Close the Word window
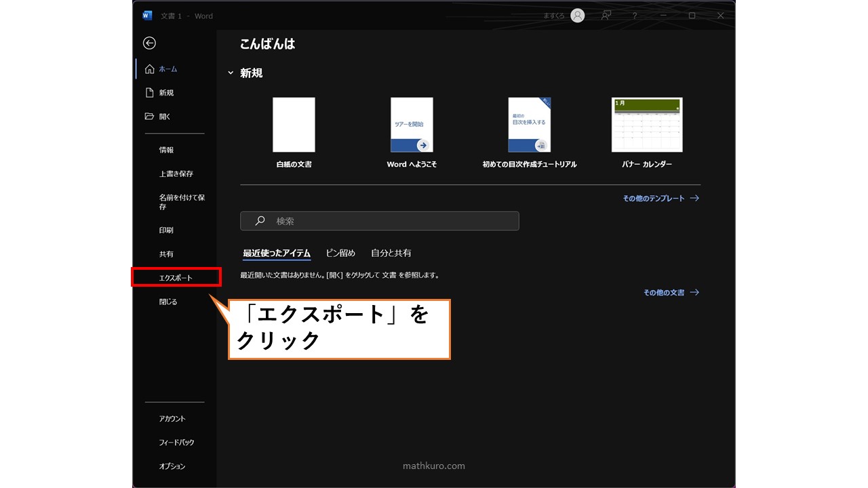Screen dimensions: 868x488 721,16
